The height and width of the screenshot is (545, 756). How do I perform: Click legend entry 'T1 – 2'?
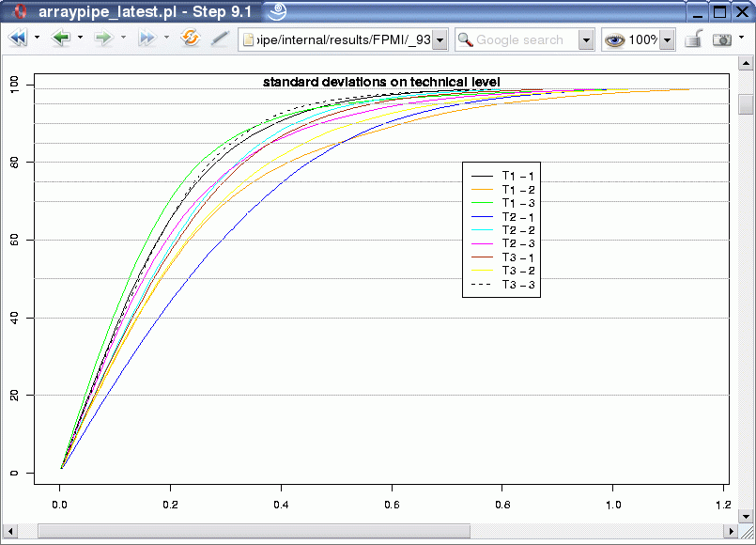coord(518,190)
